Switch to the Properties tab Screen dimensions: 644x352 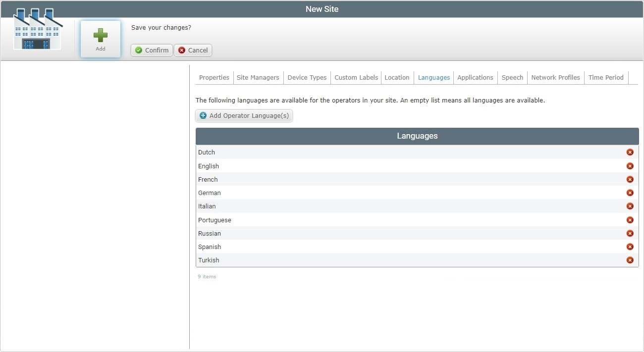point(214,77)
